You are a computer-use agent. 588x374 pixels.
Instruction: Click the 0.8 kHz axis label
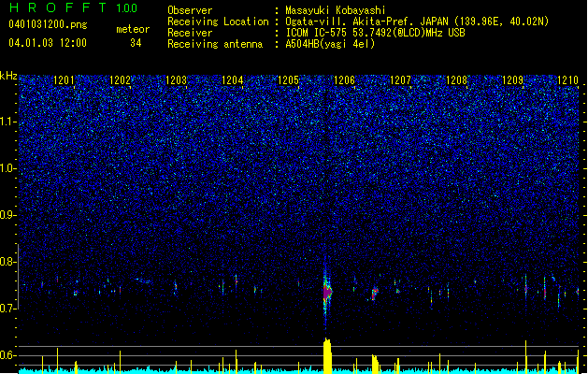click(8, 262)
